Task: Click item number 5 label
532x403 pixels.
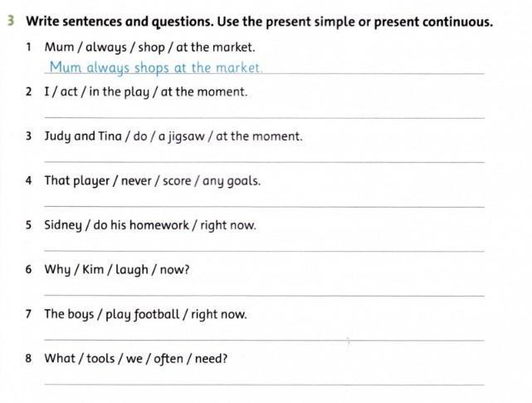Action: tap(28, 225)
